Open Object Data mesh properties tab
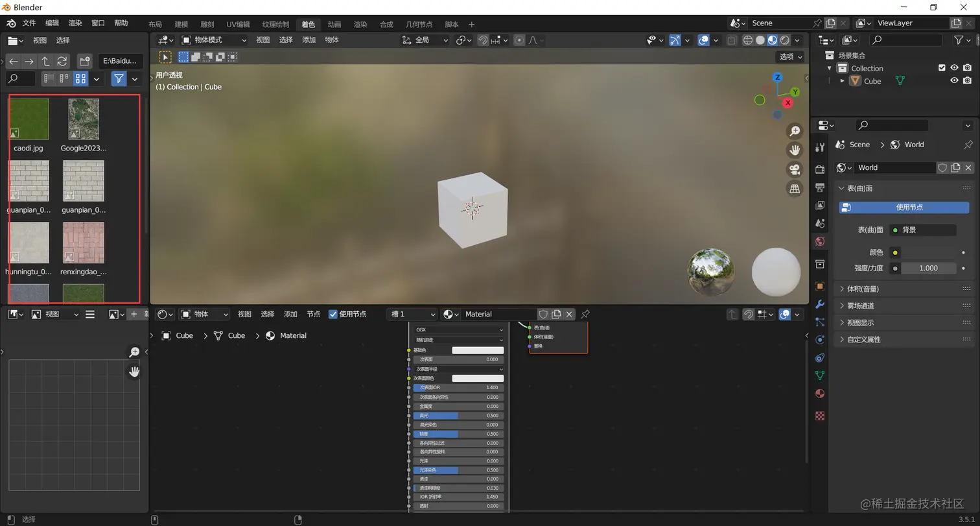This screenshot has width=980, height=526. point(820,376)
